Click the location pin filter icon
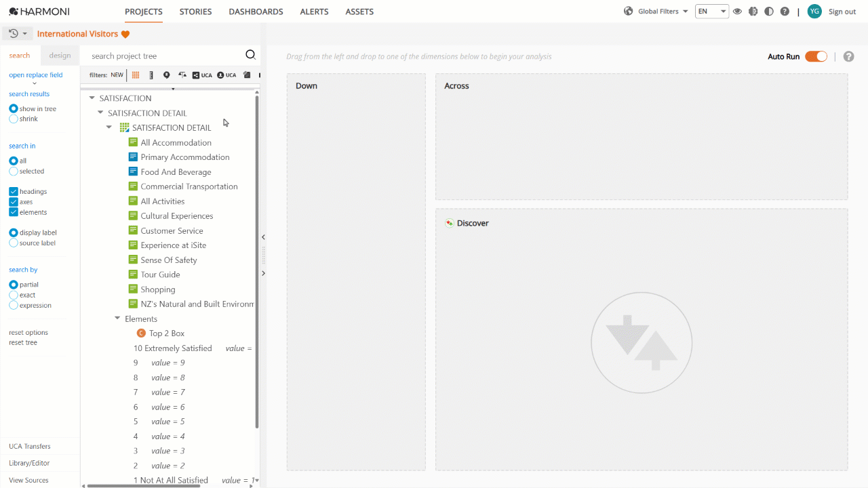 tap(167, 75)
